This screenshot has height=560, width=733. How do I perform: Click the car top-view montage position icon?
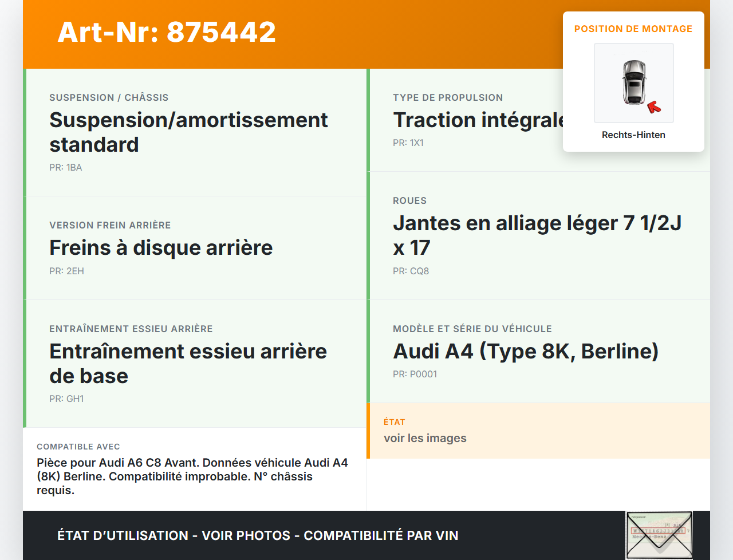[633, 82]
